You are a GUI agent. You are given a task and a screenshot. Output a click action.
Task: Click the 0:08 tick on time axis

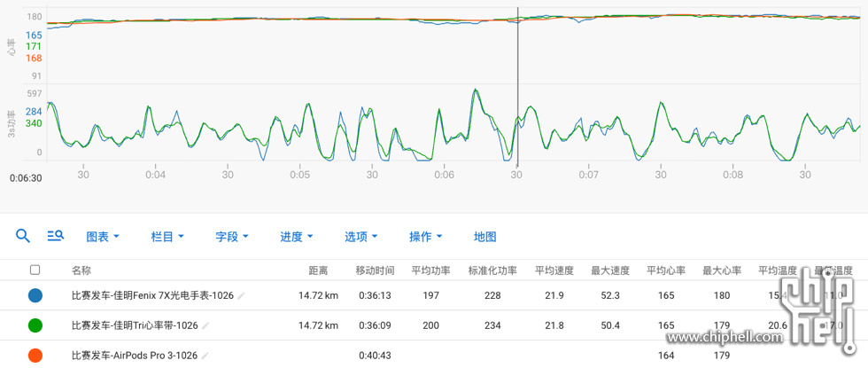[x=733, y=176]
